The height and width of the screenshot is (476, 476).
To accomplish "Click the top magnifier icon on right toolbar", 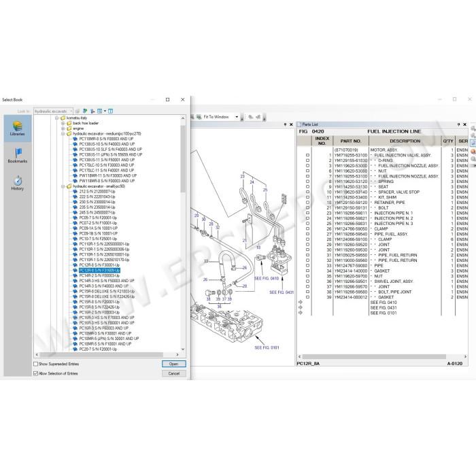I will (x=473, y=129).
